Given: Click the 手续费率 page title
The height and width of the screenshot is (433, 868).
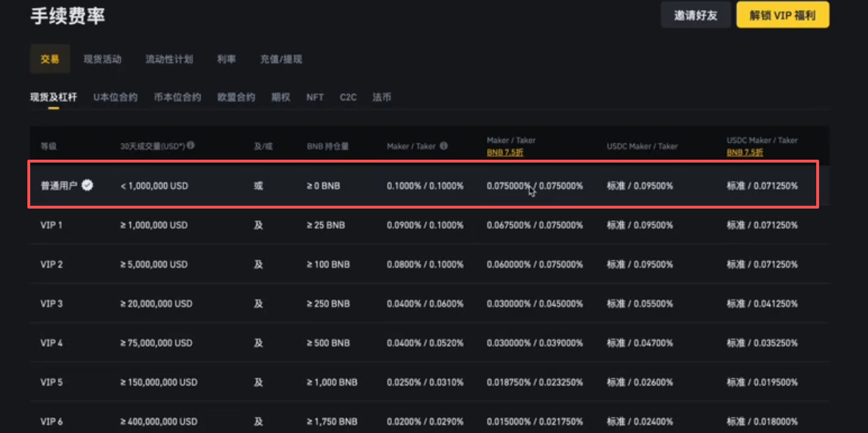Looking at the screenshot, I should tap(68, 16).
